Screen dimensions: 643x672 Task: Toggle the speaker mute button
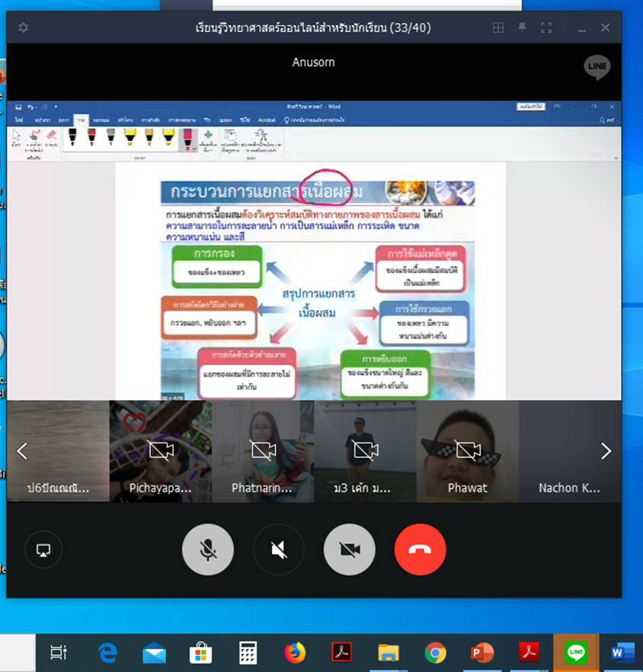pyautogui.click(x=278, y=549)
